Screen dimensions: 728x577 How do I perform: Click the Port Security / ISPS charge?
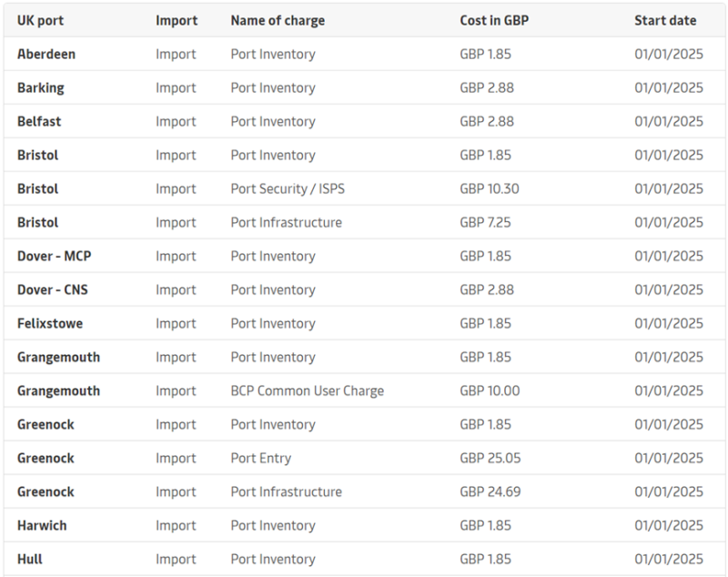click(288, 188)
